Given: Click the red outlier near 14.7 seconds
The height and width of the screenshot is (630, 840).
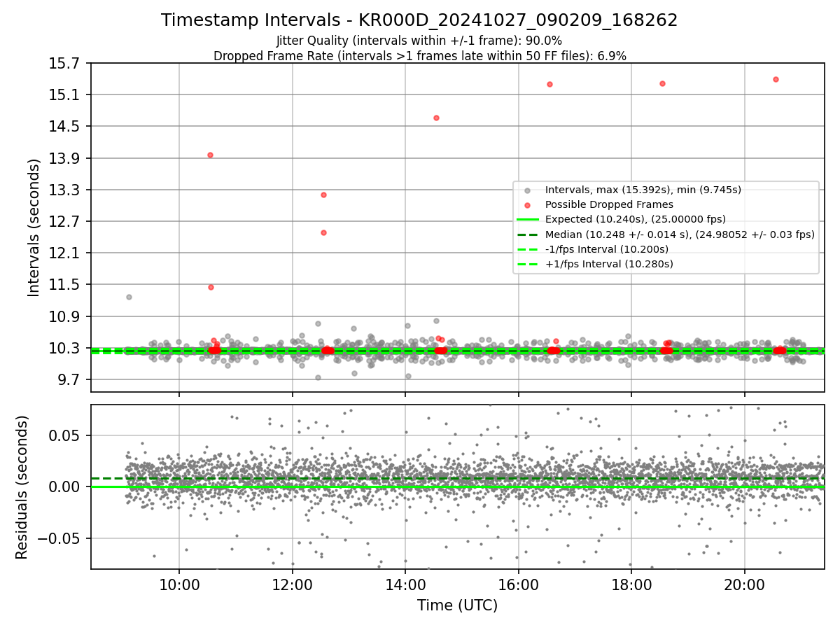Looking at the screenshot, I should 436,118.
